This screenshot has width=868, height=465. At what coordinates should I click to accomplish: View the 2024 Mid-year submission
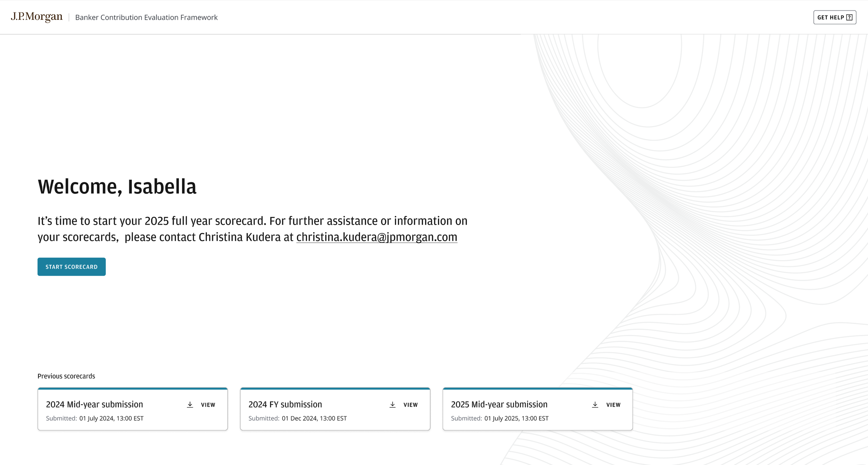[208, 405]
